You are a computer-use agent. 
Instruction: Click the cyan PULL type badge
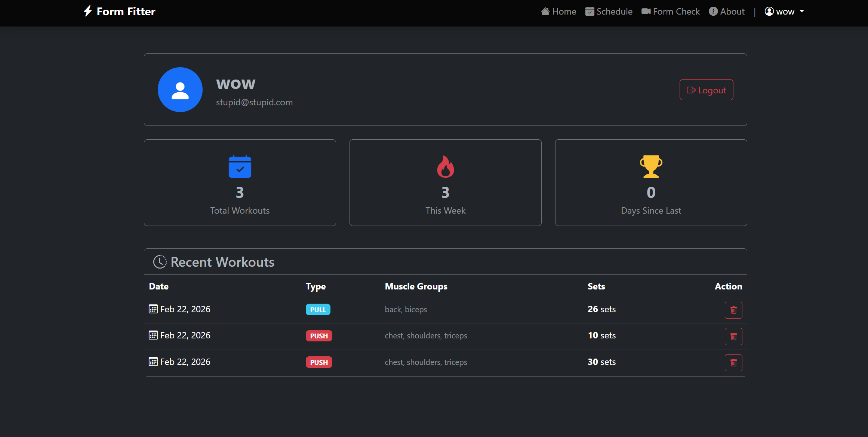pyautogui.click(x=318, y=310)
